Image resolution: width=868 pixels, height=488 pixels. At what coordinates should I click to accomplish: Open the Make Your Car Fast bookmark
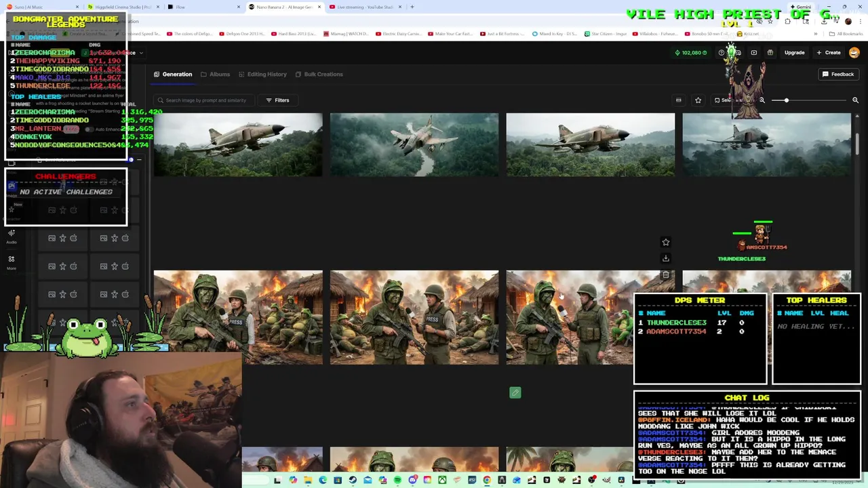coord(450,33)
